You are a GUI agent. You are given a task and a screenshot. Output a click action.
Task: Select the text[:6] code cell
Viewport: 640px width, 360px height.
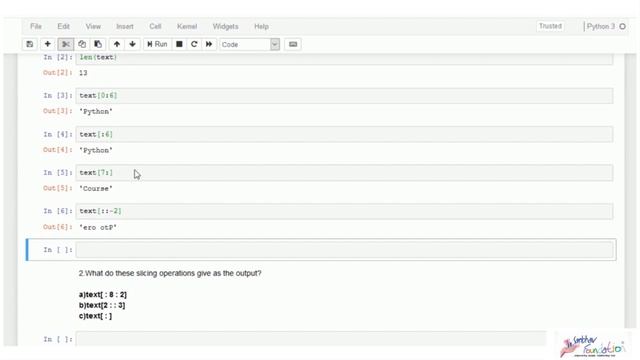[344, 134]
